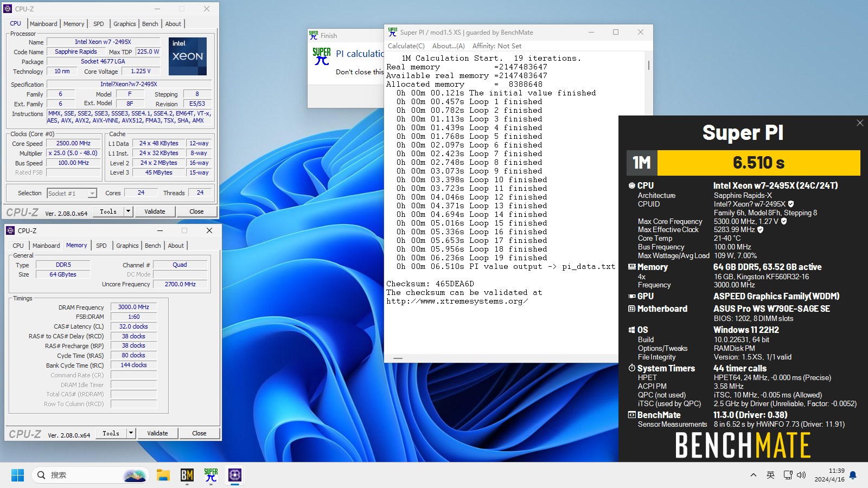Expand Tools dropdown arrow in top CPU-Z
Image resolution: width=868 pixels, height=488 pixels.
(129, 211)
